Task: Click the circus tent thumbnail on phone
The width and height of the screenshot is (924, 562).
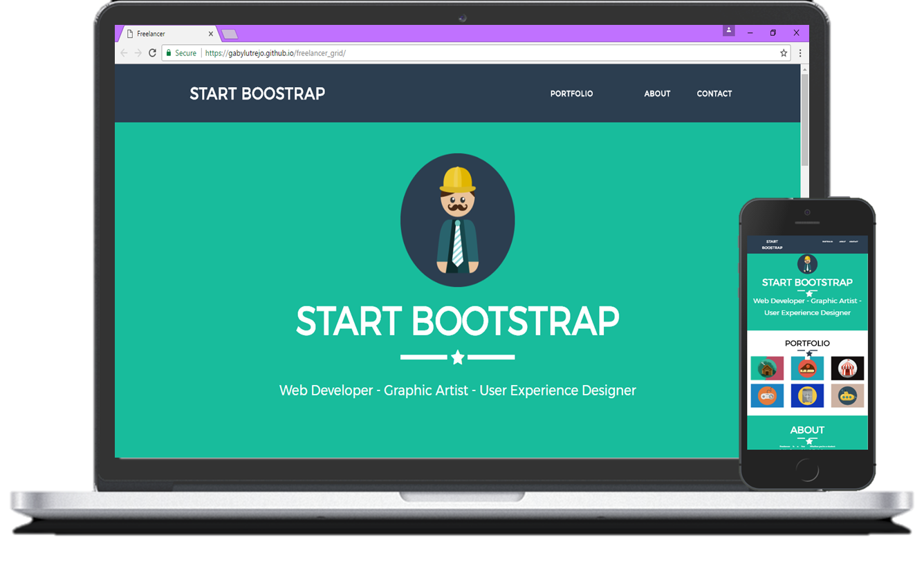Action: 847,368
